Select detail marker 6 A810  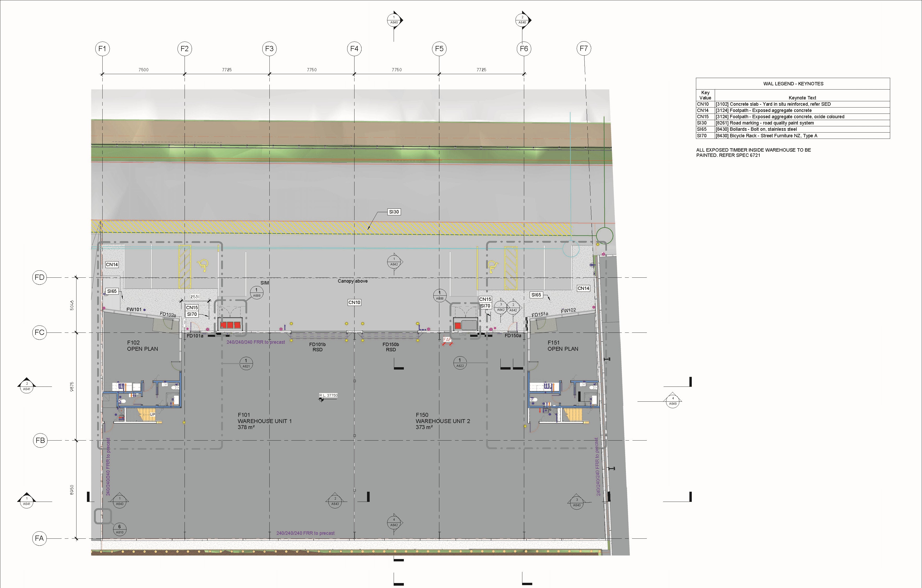(120, 529)
